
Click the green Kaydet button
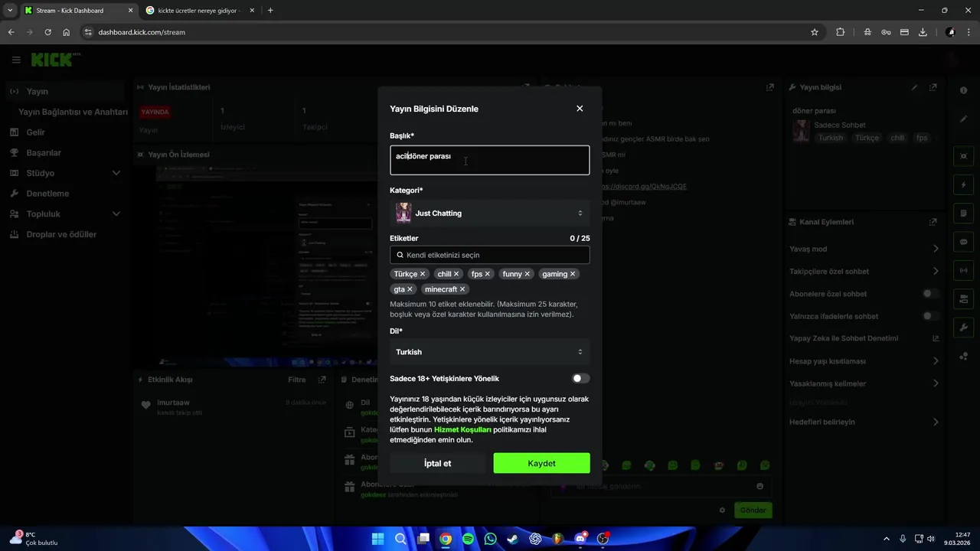(x=542, y=463)
